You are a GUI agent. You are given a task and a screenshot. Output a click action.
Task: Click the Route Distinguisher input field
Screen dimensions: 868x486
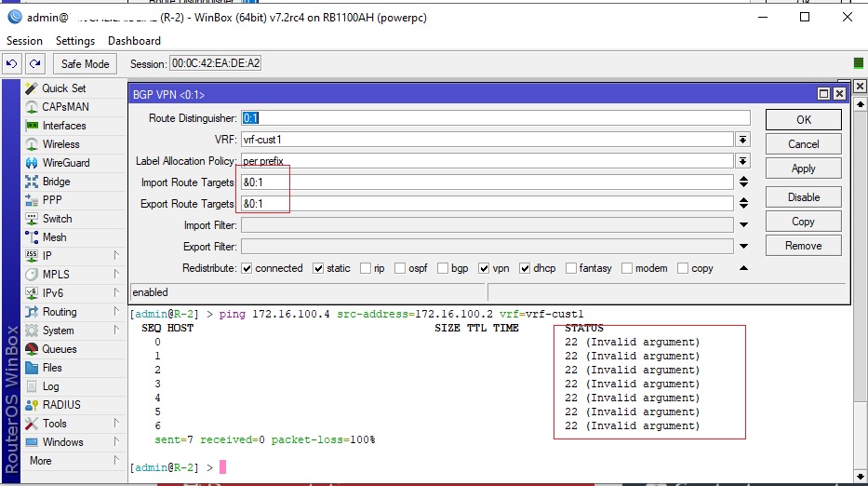(496, 118)
